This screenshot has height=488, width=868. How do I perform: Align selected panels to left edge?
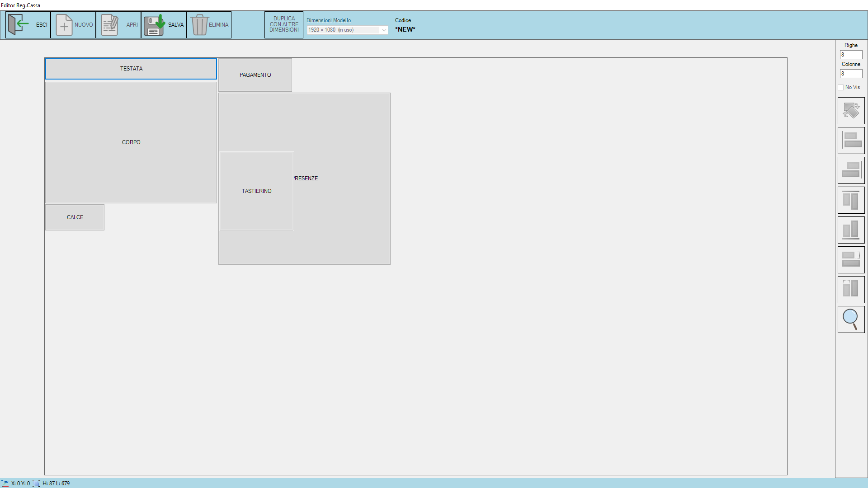pyautogui.click(x=851, y=141)
